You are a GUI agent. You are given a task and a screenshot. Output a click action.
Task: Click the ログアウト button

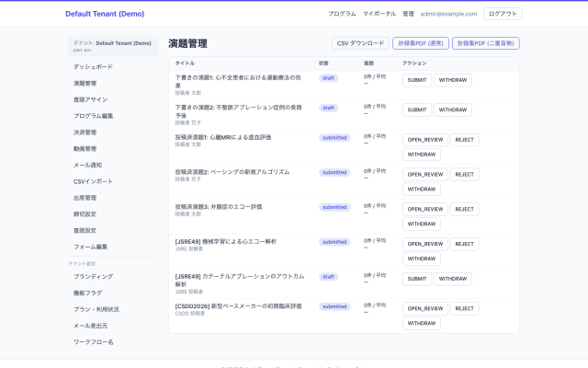503,14
